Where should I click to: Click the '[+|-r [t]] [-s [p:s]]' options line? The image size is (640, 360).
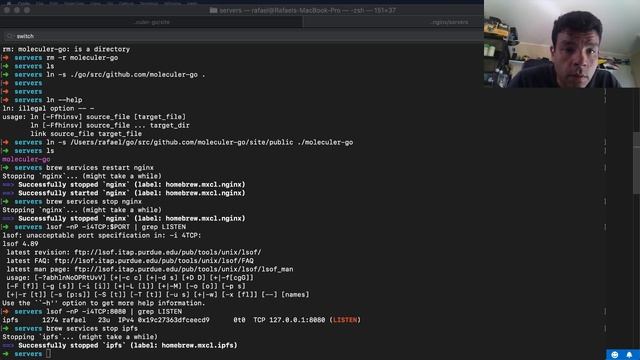coord(158,295)
